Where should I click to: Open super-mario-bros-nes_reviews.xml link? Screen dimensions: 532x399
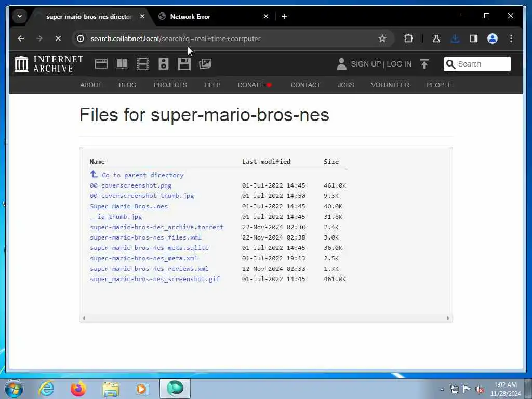(149, 269)
